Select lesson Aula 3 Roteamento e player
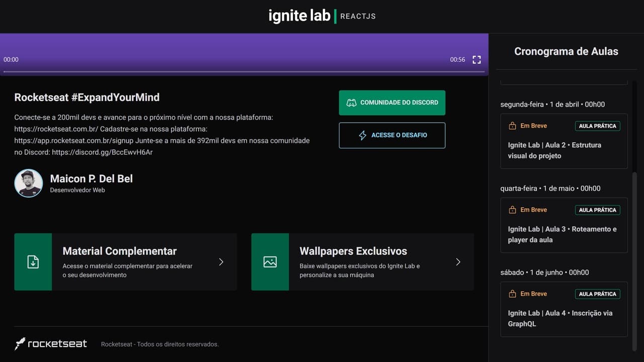The width and height of the screenshot is (644, 362). 562,234
